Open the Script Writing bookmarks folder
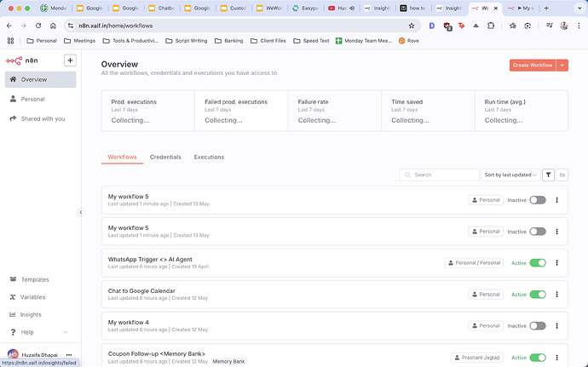The width and height of the screenshot is (588, 367). click(x=187, y=41)
